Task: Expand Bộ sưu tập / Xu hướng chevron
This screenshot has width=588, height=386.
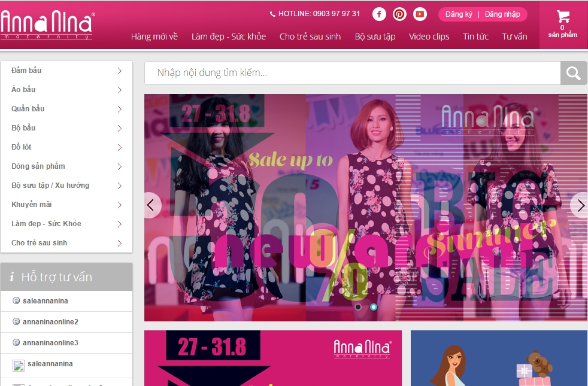Action: click(x=120, y=186)
